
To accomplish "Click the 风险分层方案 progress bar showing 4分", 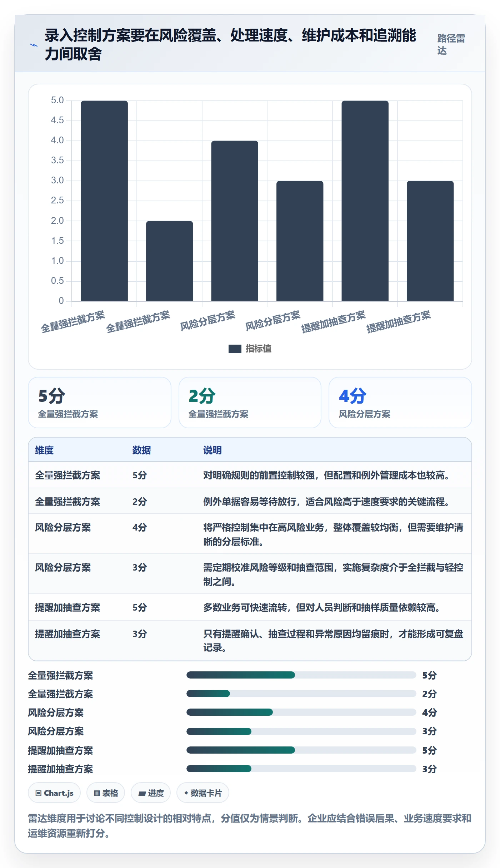I will (301, 712).
